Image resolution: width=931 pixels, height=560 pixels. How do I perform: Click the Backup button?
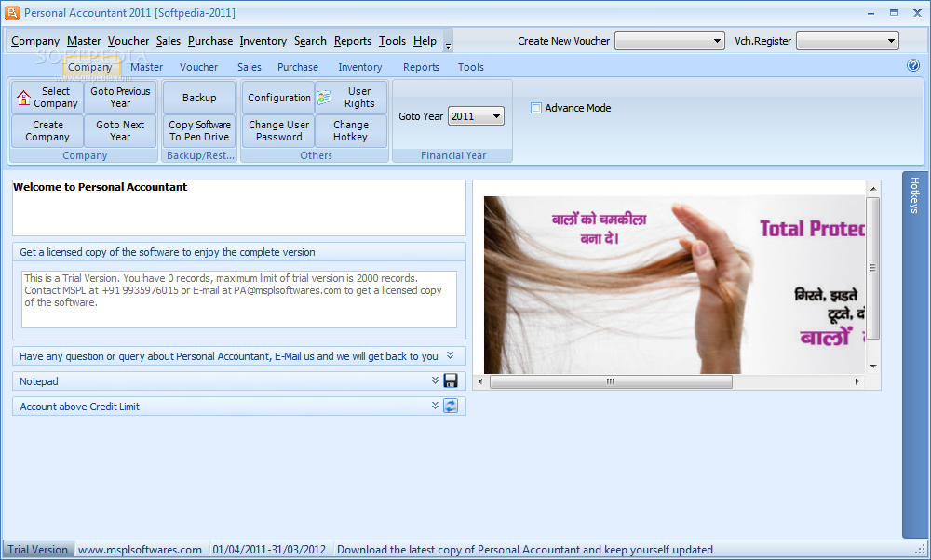pyautogui.click(x=199, y=98)
